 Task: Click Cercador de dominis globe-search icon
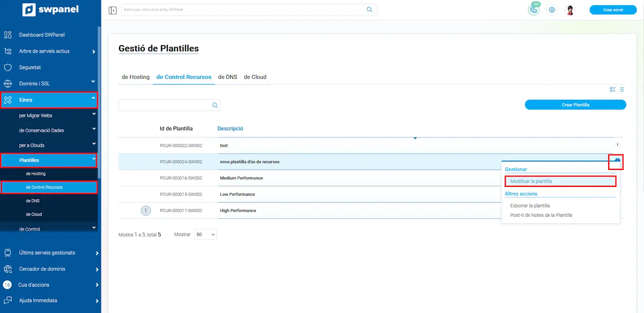[x=8, y=269]
